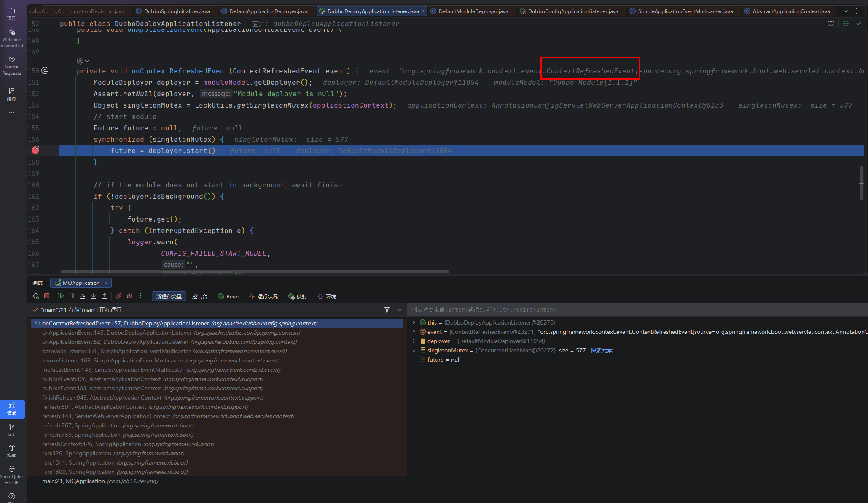This screenshot has height=503, width=868.
Task: Open the thread selector dropdown chevron
Action: click(400, 310)
